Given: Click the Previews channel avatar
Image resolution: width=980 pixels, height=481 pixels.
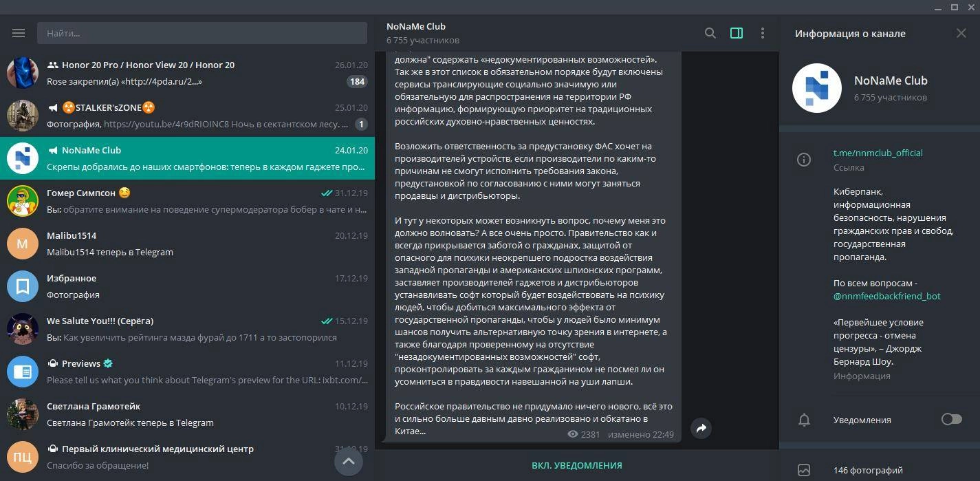Looking at the screenshot, I should coord(22,372).
